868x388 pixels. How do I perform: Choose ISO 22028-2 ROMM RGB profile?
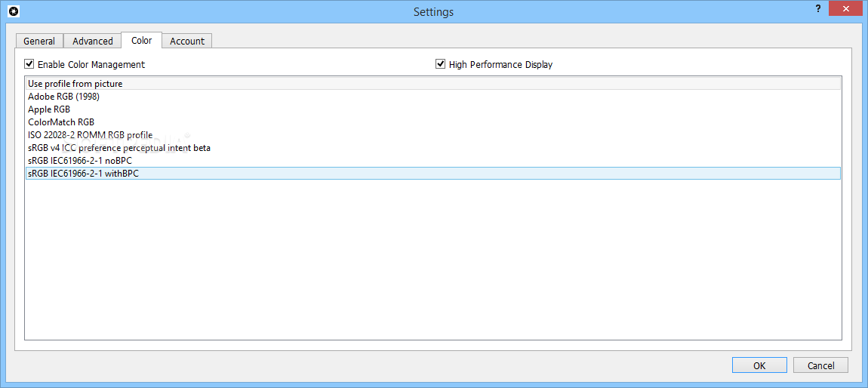point(433,134)
